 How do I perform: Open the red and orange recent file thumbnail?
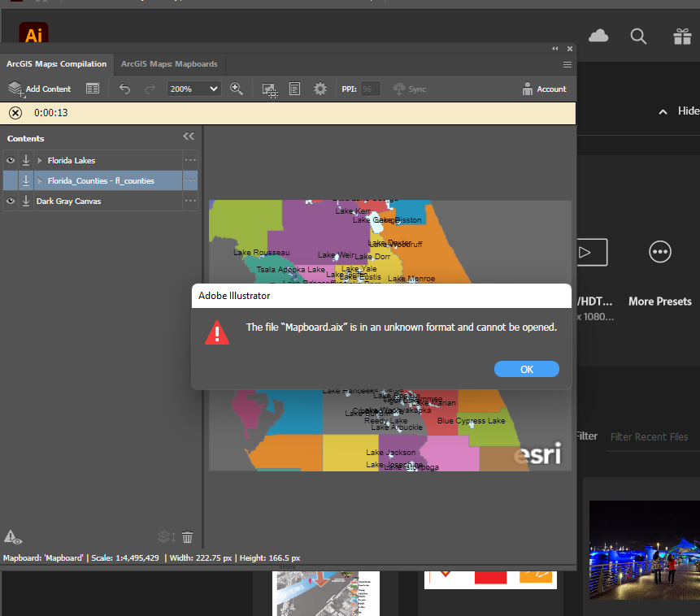coord(490,580)
